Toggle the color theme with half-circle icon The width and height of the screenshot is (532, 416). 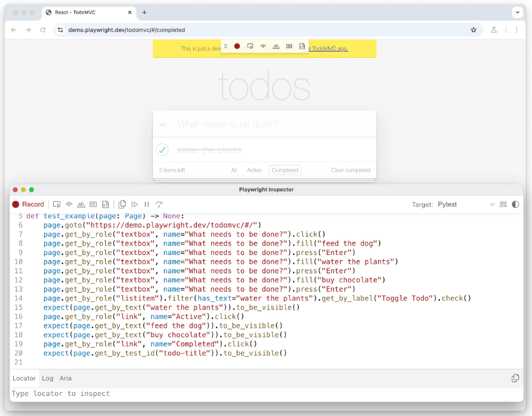[x=515, y=204]
